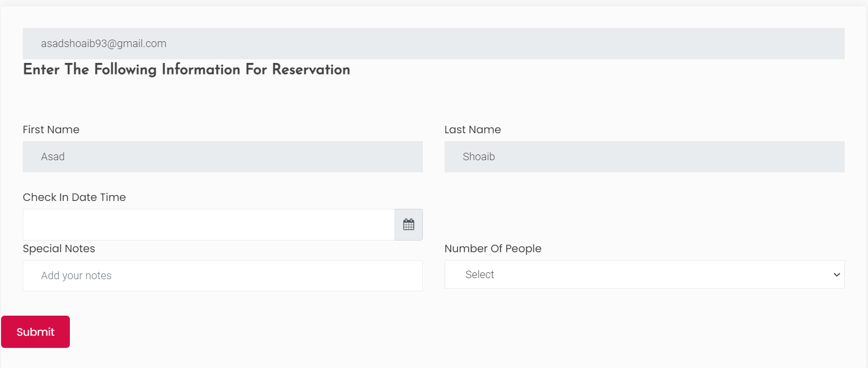Viewport: 868px width, 368px height.
Task: Click the 'Select' placeholder text in dropdown
Action: [480, 274]
